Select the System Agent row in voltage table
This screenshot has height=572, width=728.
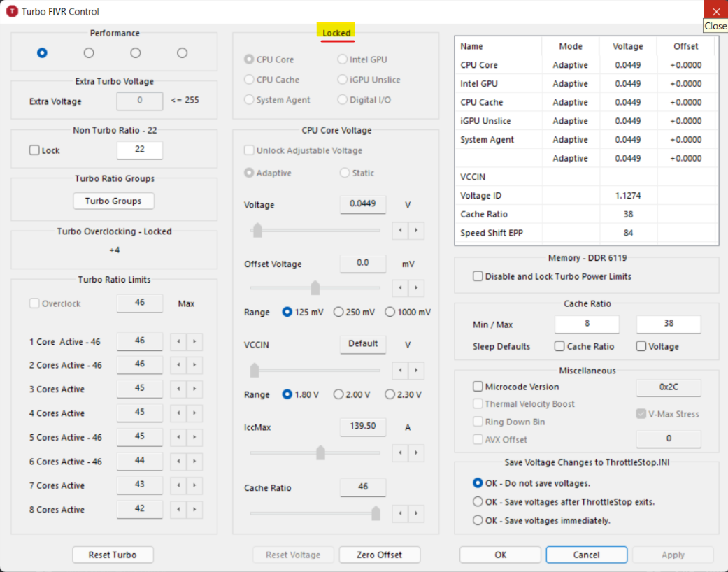pyautogui.click(x=586, y=140)
